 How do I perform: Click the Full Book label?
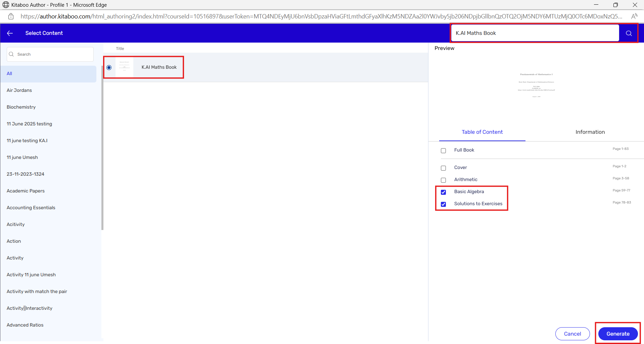(x=464, y=150)
